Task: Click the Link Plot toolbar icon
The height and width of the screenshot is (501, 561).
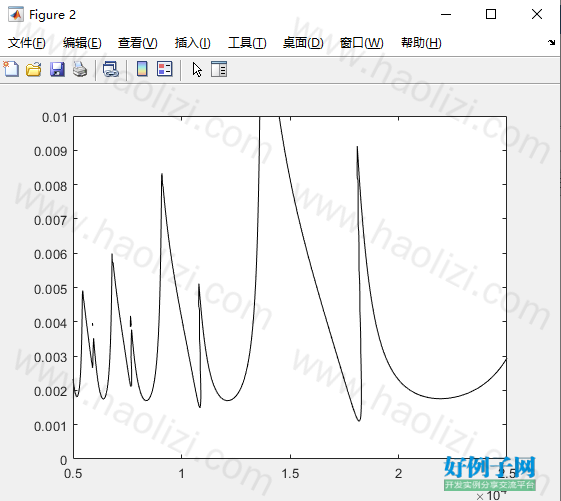Action: [x=111, y=69]
